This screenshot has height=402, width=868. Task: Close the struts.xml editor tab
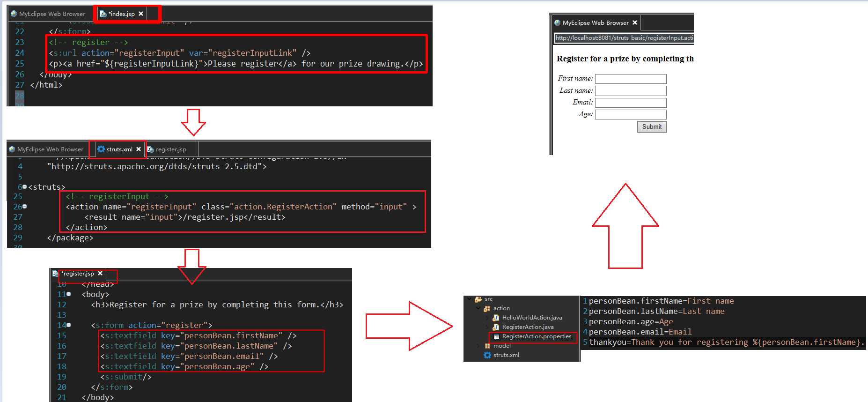139,149
